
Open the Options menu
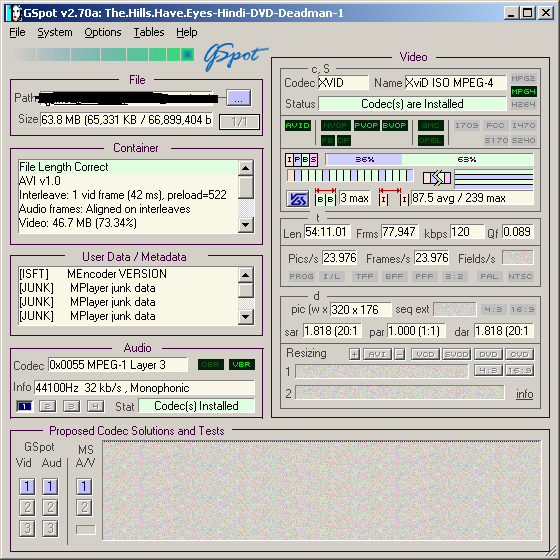(103, 32)
